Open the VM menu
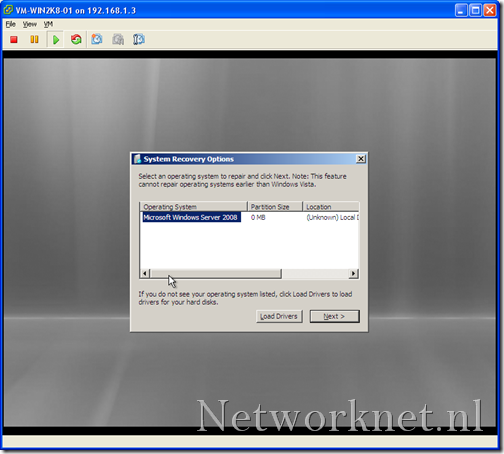This screenshot has height=454, width=504. [x=48, y=24]
